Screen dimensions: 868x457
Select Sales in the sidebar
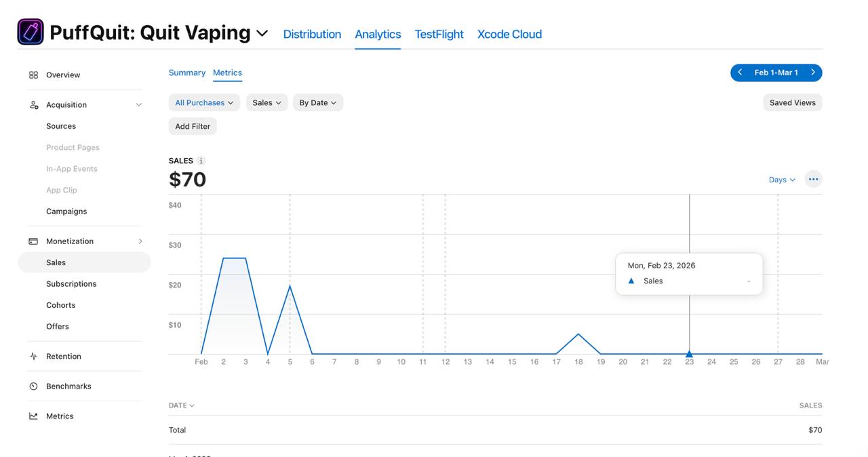84,262
